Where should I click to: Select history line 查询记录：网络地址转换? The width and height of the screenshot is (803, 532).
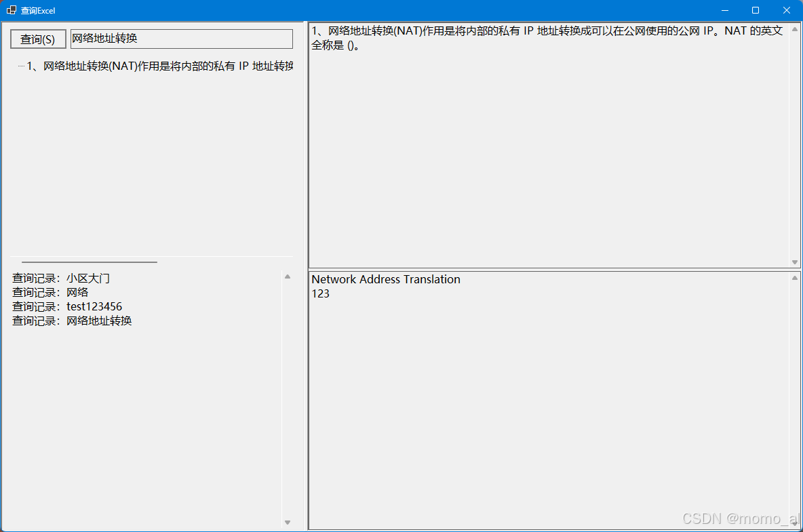tap(72, 321)
